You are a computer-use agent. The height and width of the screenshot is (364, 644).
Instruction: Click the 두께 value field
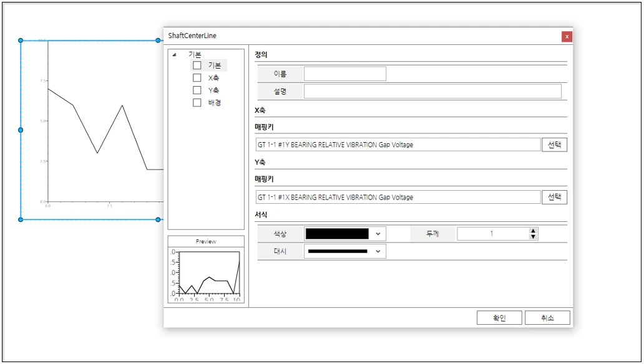point(493,234)
